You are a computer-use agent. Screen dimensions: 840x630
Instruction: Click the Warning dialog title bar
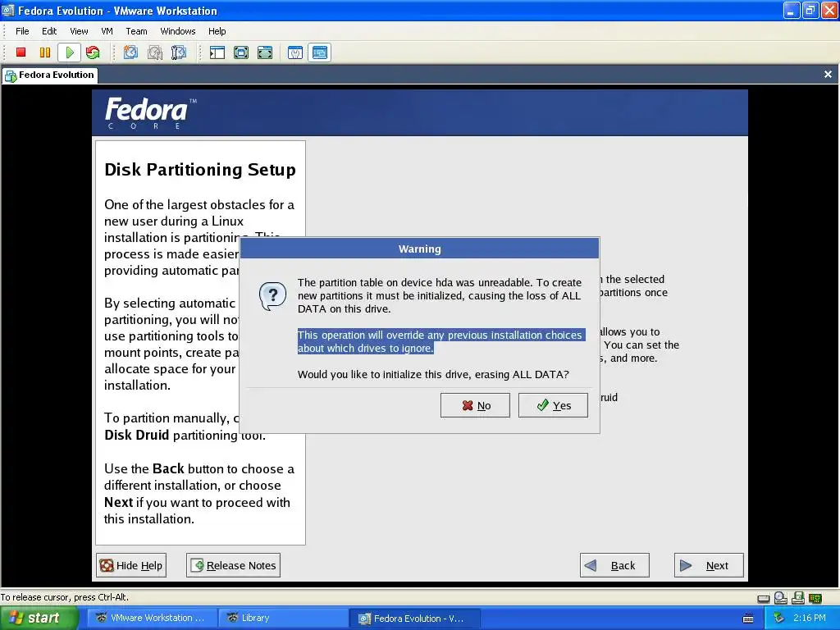point(419,249)
